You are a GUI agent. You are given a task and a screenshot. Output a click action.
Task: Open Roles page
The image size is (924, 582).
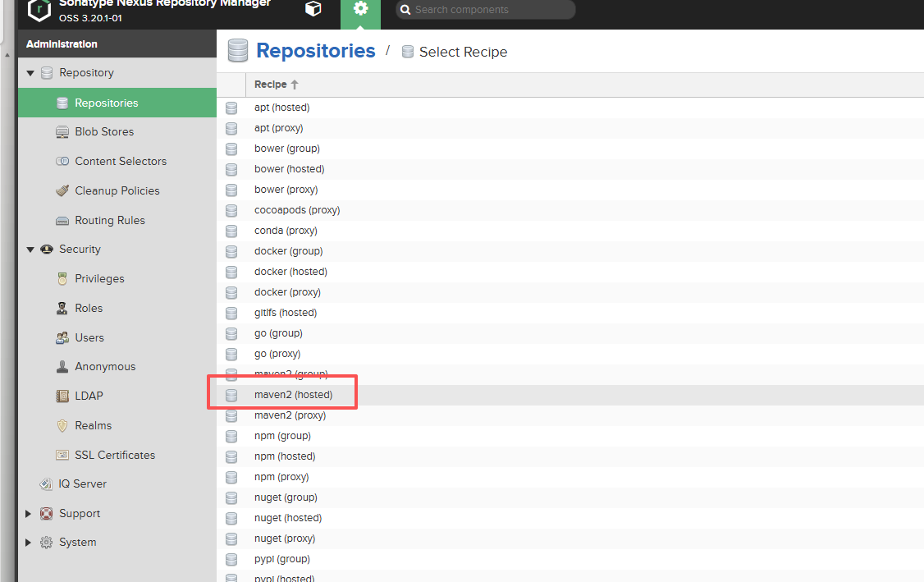(x=89, y=309)
